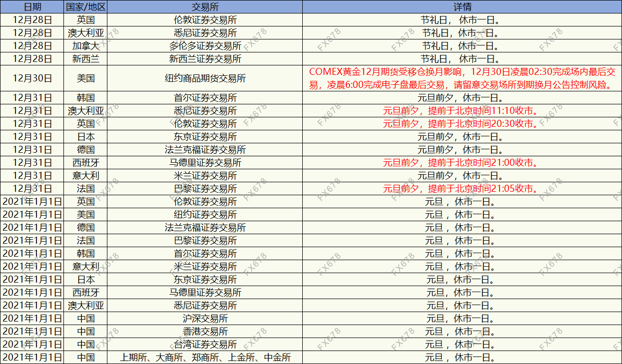622x364 pixels.
Task: Select the 香港交易所 cell
Action: 205,332
